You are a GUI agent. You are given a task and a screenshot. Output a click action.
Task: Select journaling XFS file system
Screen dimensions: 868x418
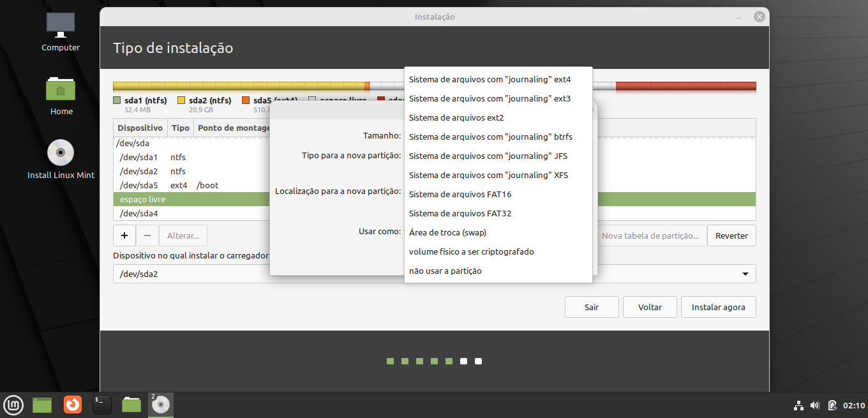click(498, 175)
